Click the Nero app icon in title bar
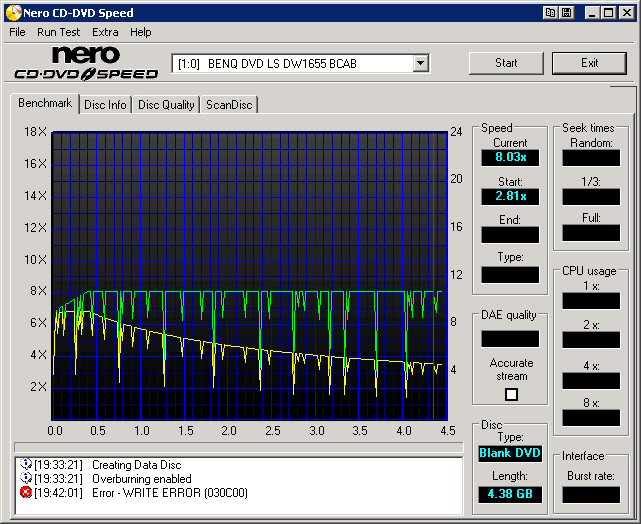 [12, 13]
